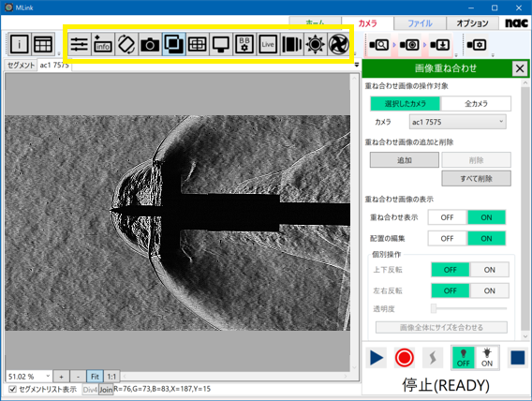Turn overlay display (重ね合わせ表示) OFF

[x=447, y=217]
